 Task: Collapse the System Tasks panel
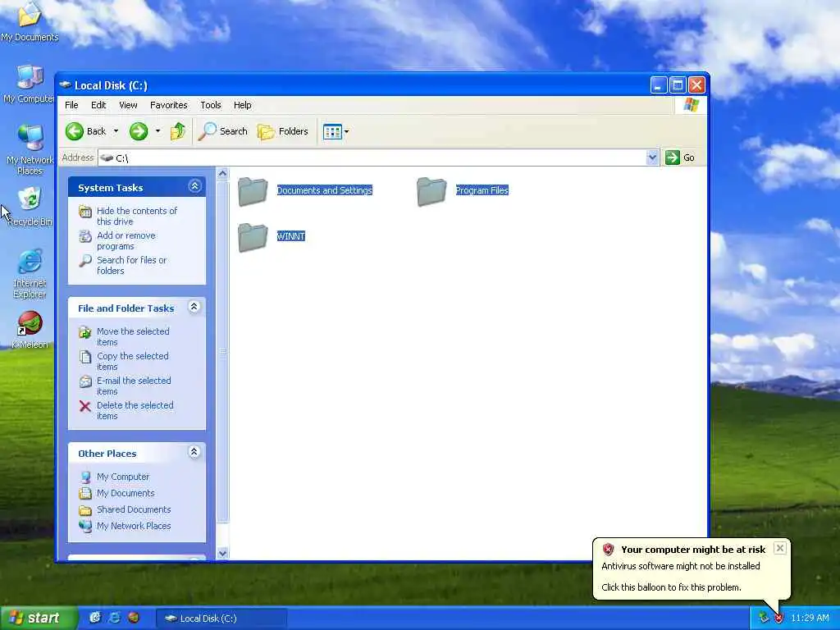pos(194,186)
